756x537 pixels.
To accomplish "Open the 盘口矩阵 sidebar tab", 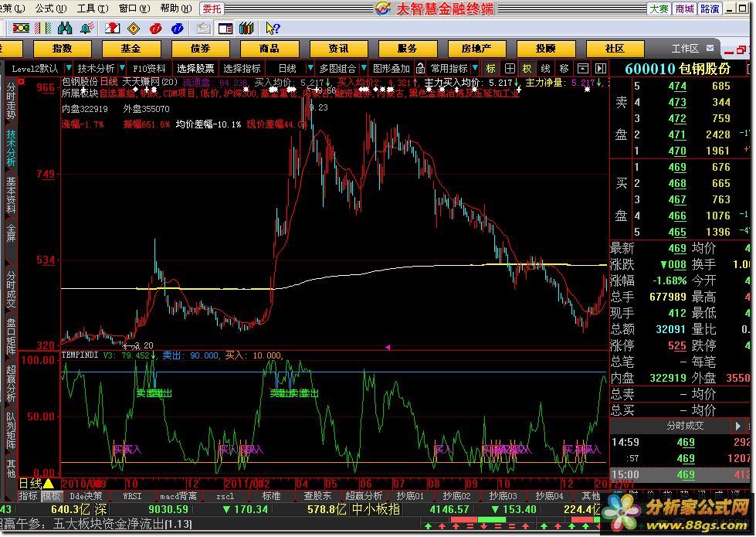I will [x=11, y=336].
